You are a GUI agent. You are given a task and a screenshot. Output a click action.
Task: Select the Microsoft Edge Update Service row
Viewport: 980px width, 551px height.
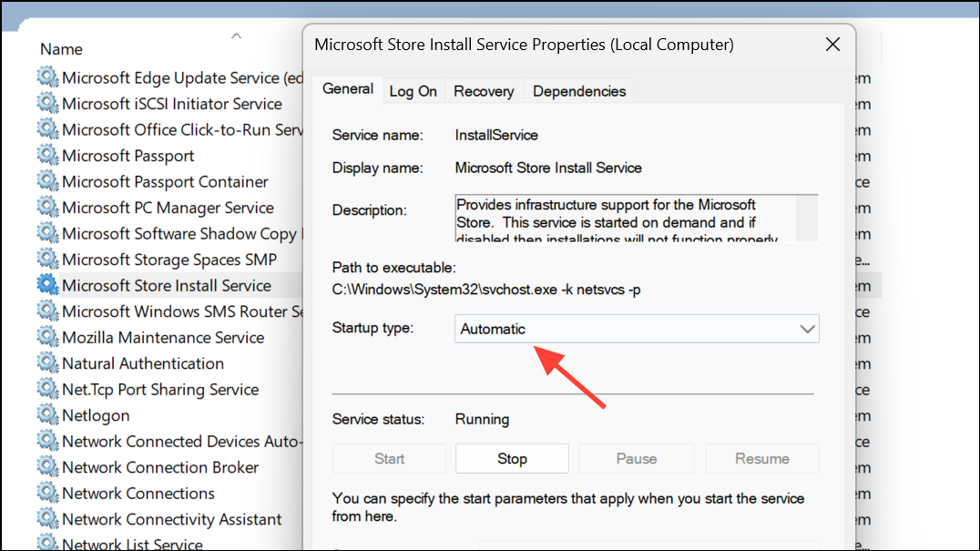click(170, 77)
